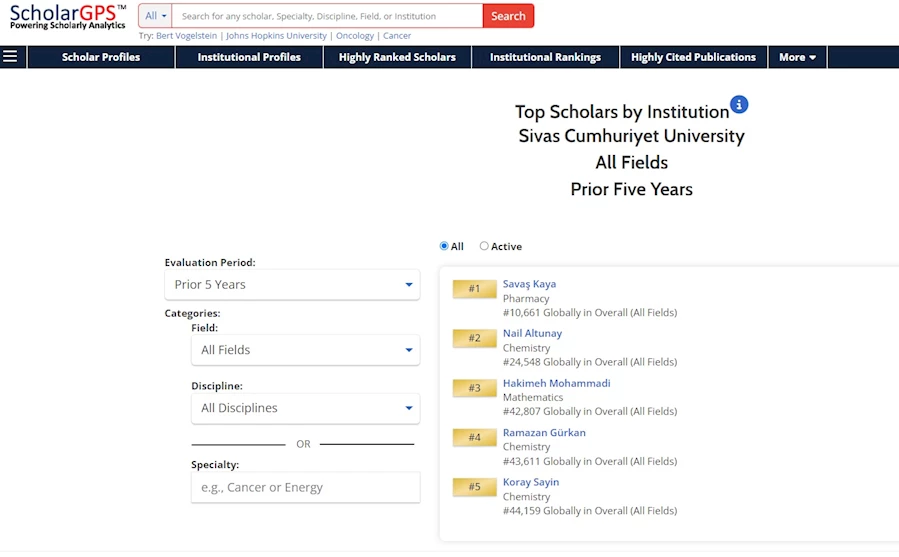Try the Cancer example link
The height and width of the screenshot is (557, 899).
[x=397, y=36]
